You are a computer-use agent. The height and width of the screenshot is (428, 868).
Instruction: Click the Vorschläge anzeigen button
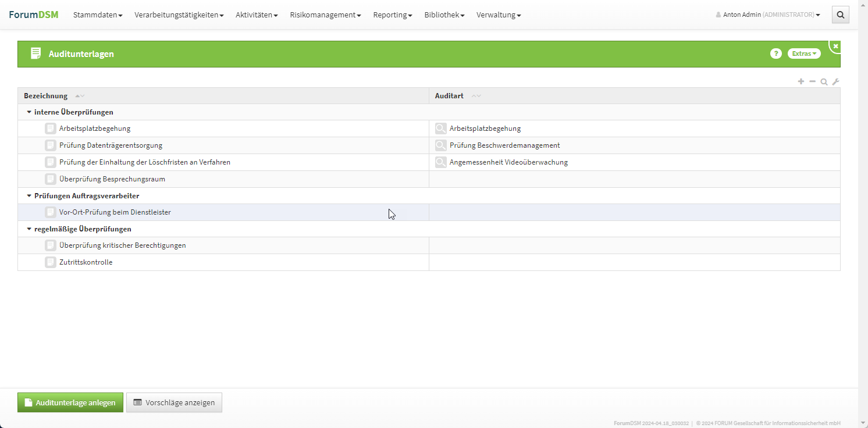click(174, 402)
